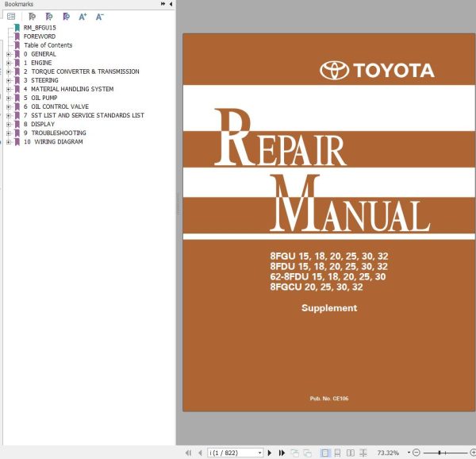
Task: Open the Table of Contents bookmark
Action: point(48,45)
